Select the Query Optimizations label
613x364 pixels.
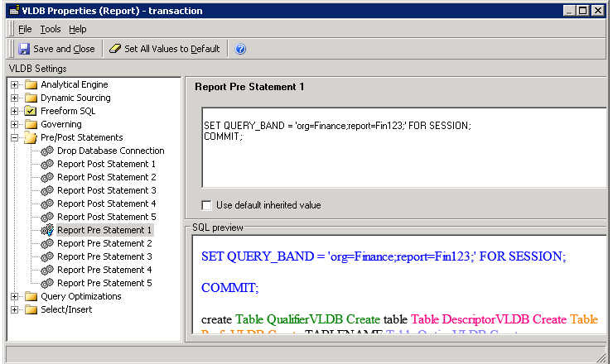(x=81, y=297)
